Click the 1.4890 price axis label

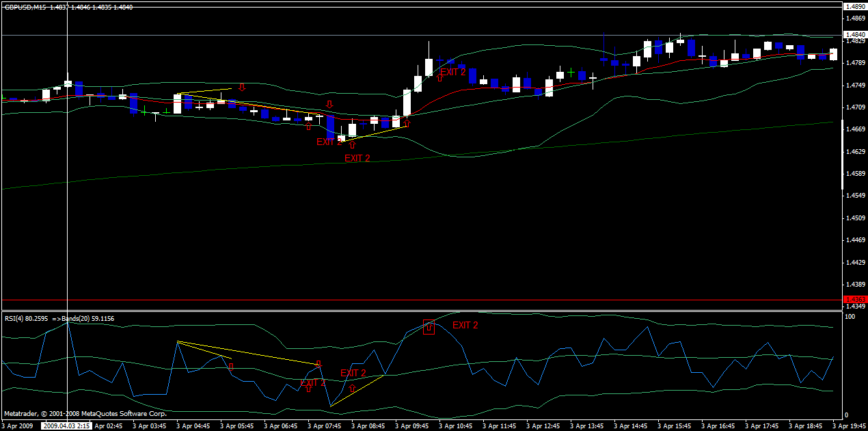(x=854, y=7)
